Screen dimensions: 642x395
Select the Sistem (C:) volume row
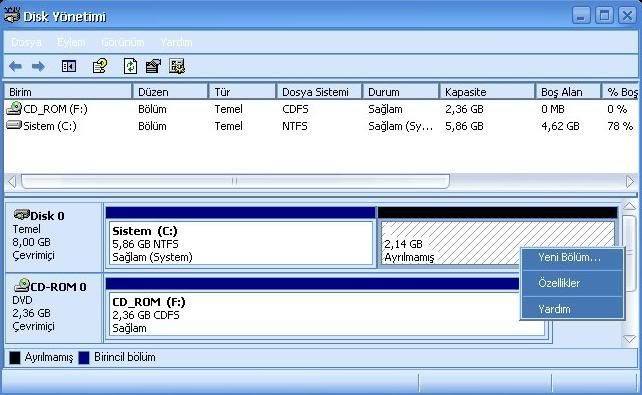[x=321, y=126]
